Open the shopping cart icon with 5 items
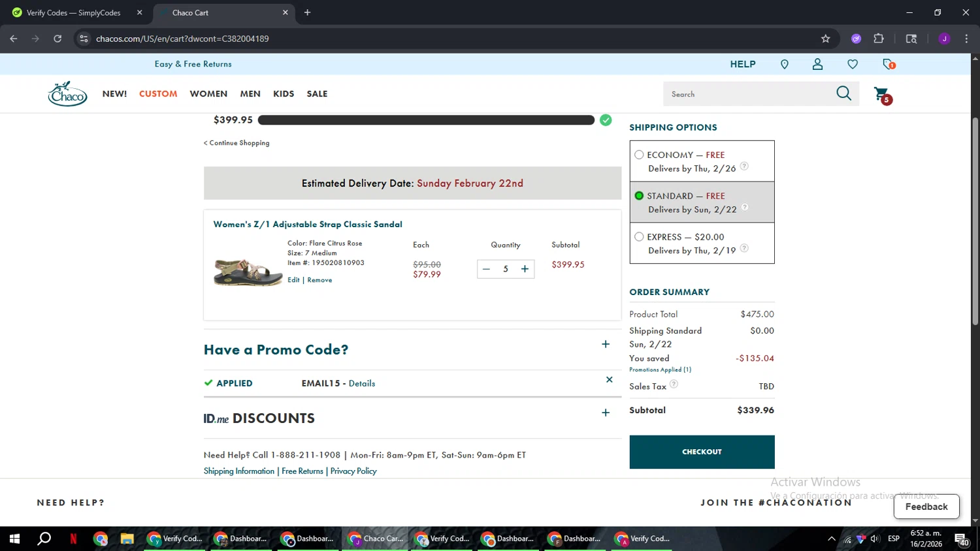This screenshot has width=980, height=551. pos(883,95)
